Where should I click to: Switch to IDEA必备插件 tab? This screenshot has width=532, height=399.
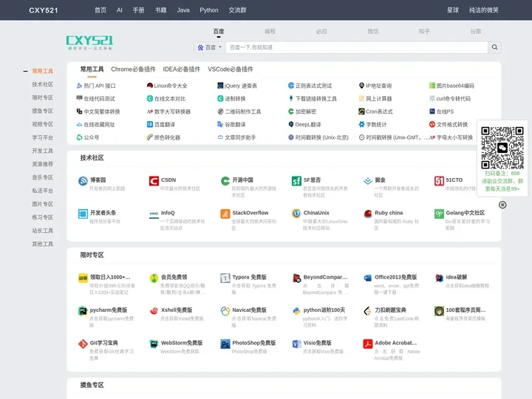(182, 69)
